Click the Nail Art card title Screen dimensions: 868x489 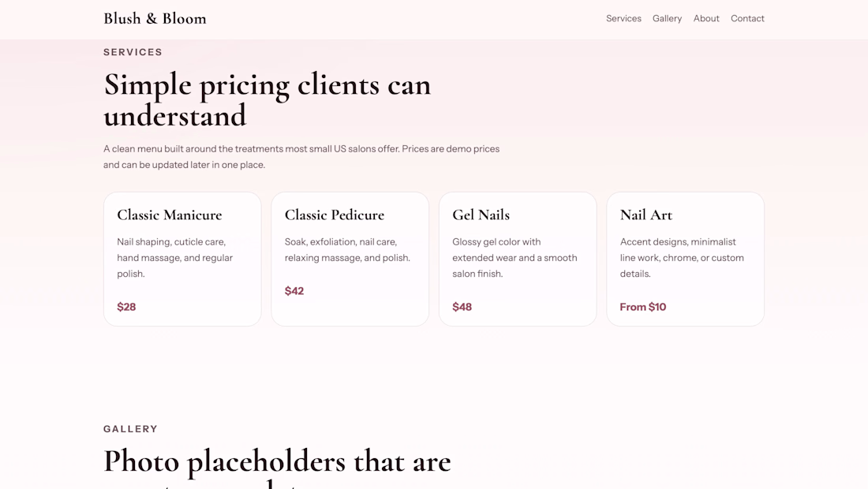[x=646, y=215]
